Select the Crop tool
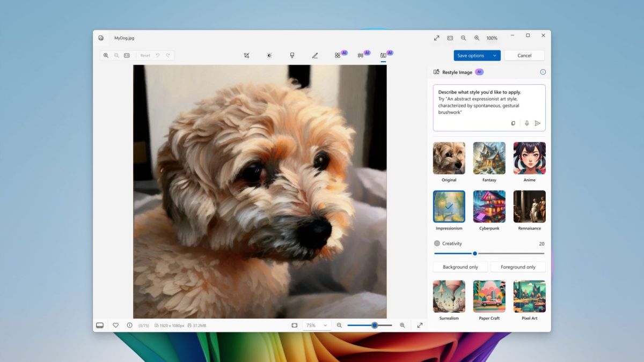 pos(246,55)
